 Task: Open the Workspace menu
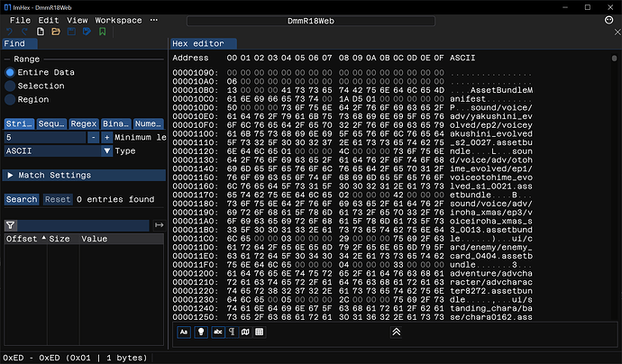coord(118,20)
